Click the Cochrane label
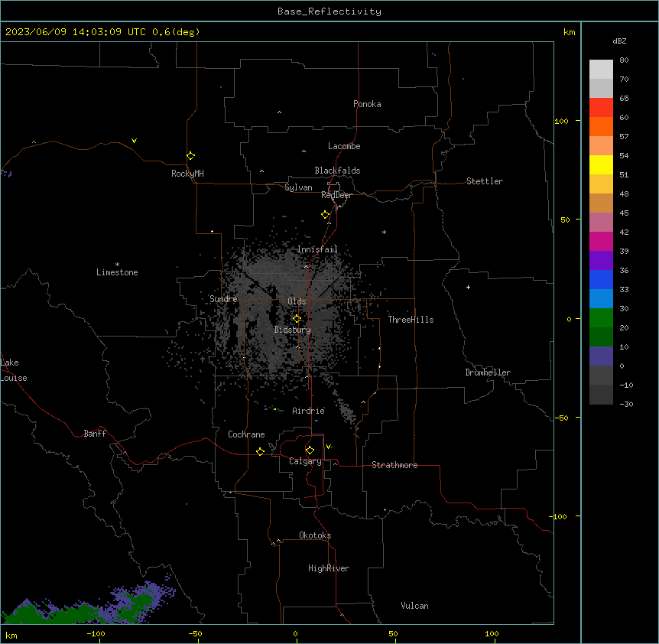The image size is (659, 644). [246, 434]
